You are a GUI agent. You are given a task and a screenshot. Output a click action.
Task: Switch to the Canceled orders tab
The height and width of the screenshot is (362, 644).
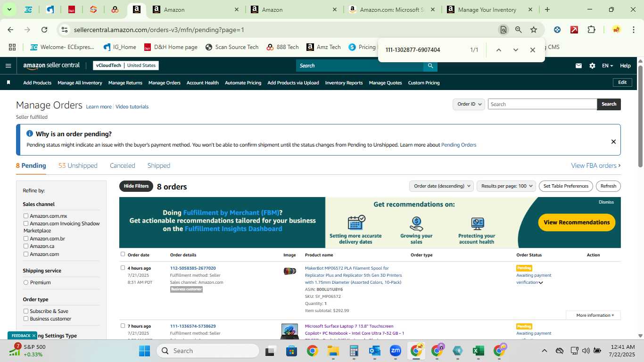(x=123, y=165)
